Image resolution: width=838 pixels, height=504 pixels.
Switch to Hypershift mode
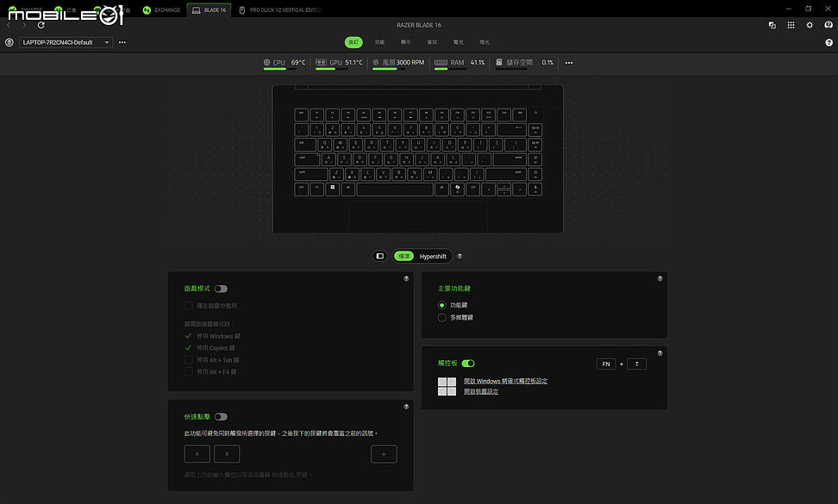click(x=433, y=256)
